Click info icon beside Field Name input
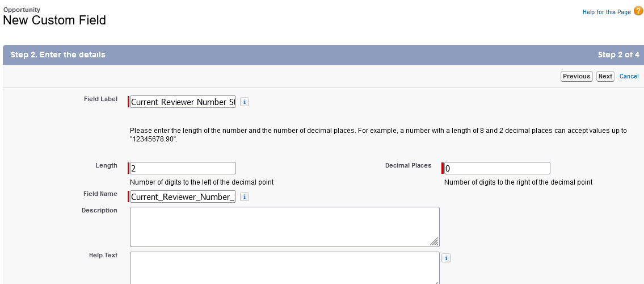The image size is (644, 284). (245, 197)
